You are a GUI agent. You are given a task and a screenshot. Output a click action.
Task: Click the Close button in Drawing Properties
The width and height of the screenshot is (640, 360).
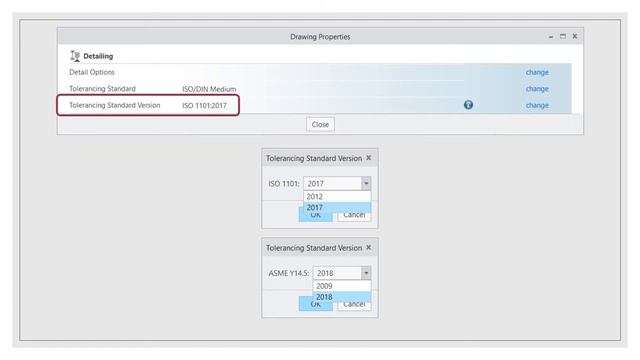tap(320, 124)
